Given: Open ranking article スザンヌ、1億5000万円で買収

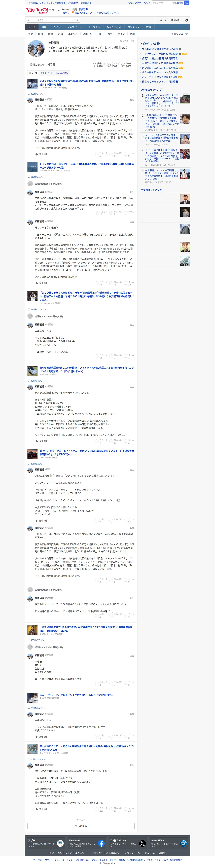Looking at the screenshot, I should click(162, 138).
